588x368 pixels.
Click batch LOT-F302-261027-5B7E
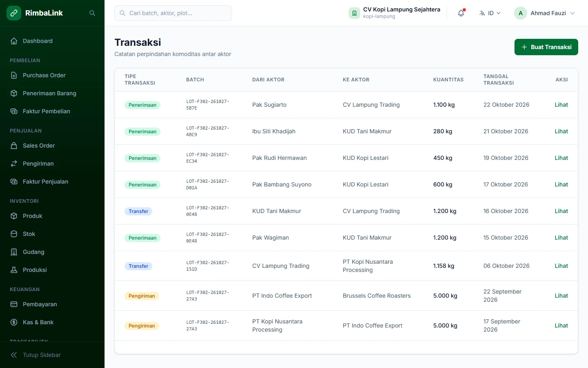coord(207,105)
